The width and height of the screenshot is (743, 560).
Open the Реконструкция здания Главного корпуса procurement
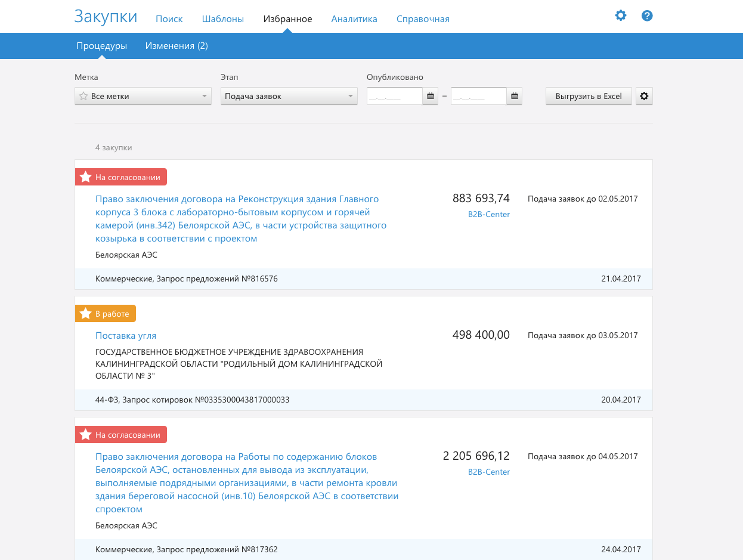pyautogui.click(x=241, y=219)
